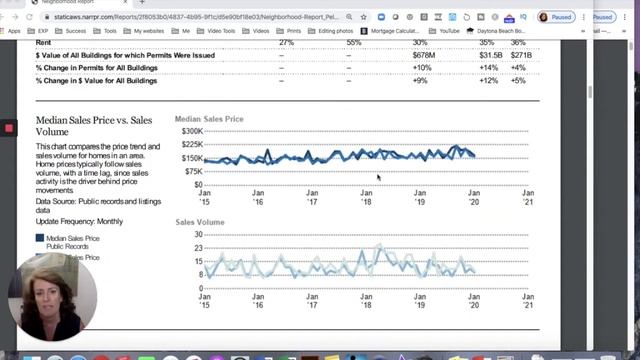The height and width of the screenshot is (360, 640).
Task: Click the Mortgage Calculator bookmark favicon
Action: pyautogui.click(x=364, y=31)
